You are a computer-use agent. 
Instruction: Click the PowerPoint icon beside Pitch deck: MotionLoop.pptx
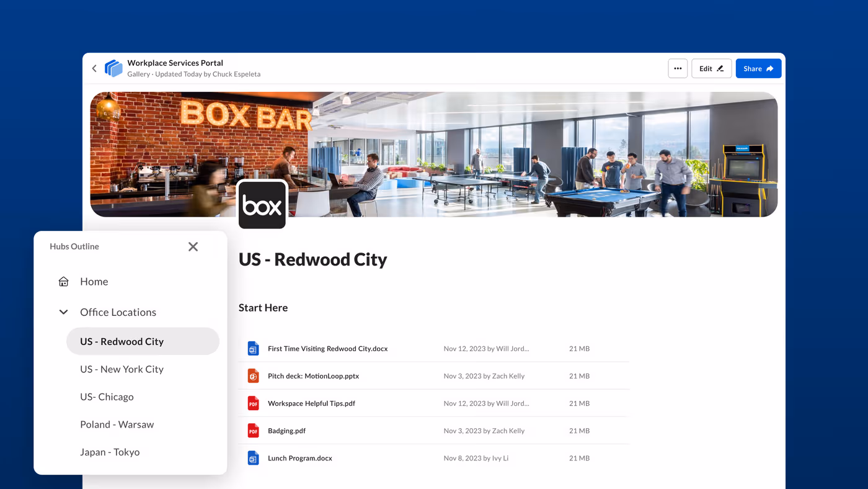point(252,375)
